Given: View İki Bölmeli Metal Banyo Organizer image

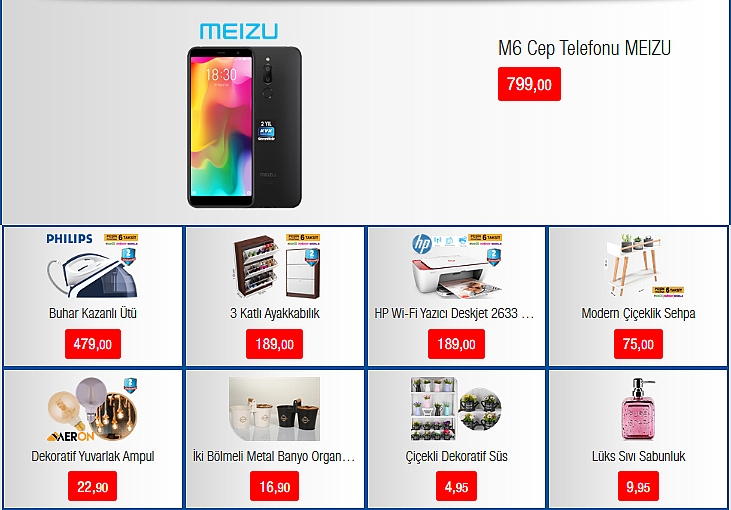Looking at the screenshot, I should pyautogui.click(x=275, y=409).
